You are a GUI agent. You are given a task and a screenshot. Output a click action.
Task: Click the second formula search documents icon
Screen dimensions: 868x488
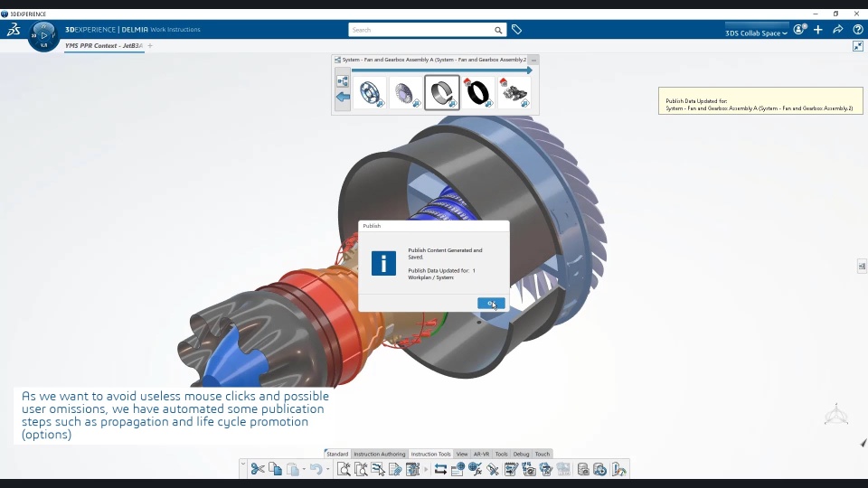click(x=361, y=470)
